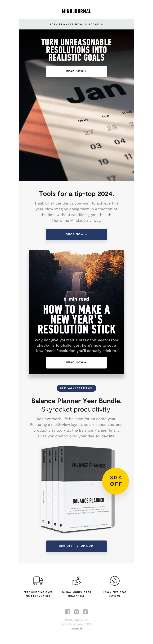The height and width of the screenshot is (644, 153).
Task: Click the blue Shop Now button
Action: [76, 234]
